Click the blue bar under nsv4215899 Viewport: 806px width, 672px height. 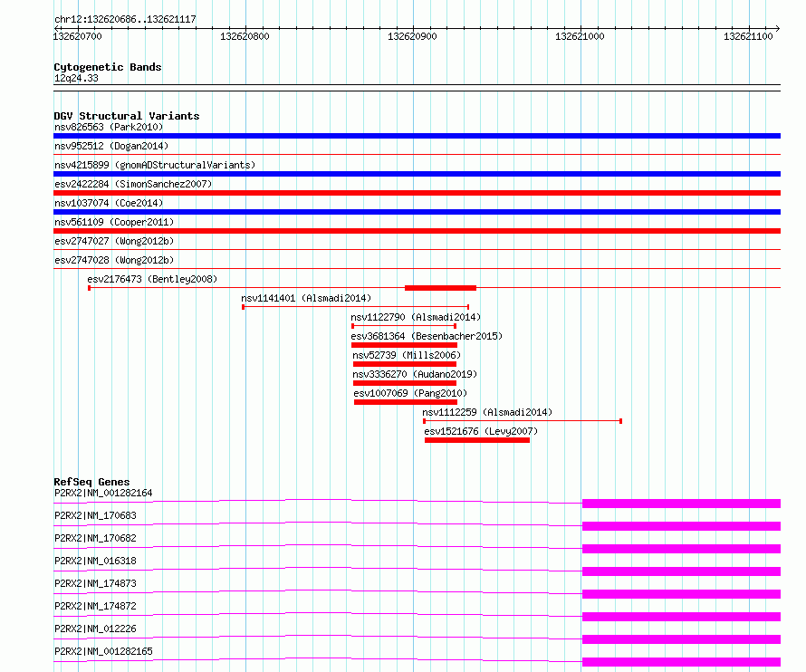417,174
